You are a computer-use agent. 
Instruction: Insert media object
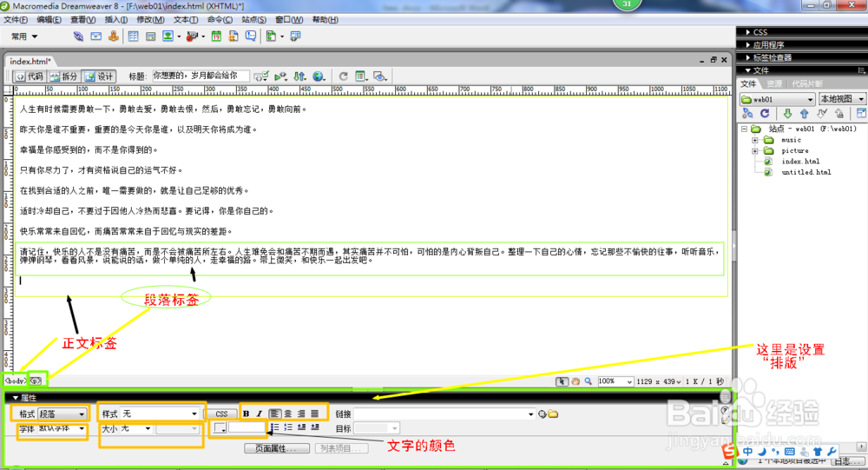(x=192, y=36)
